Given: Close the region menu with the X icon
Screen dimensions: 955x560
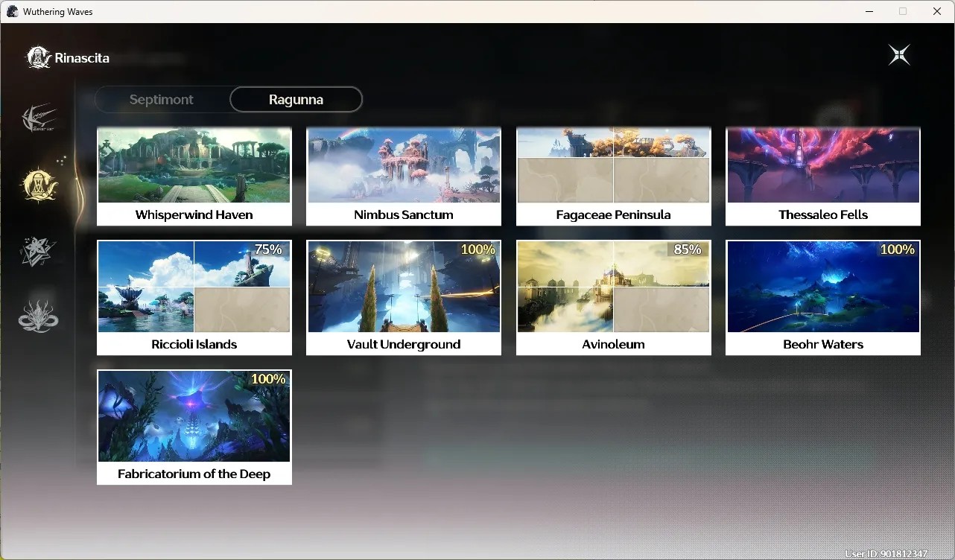Looking at the screenshot, I should coord(899,55).
